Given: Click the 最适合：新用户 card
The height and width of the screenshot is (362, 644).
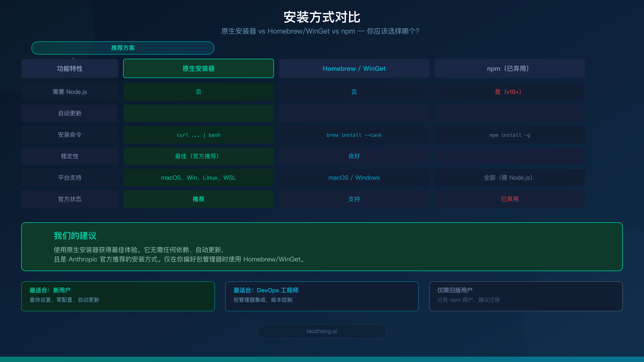Looking at the screenshot, I should 118,296.
